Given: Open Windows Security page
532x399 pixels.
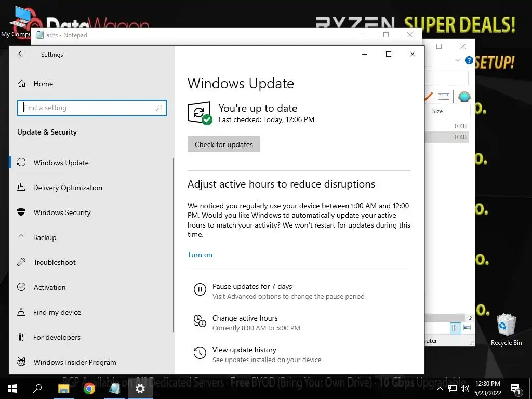Looking at the screenshot, I should (x=62, y=212).
